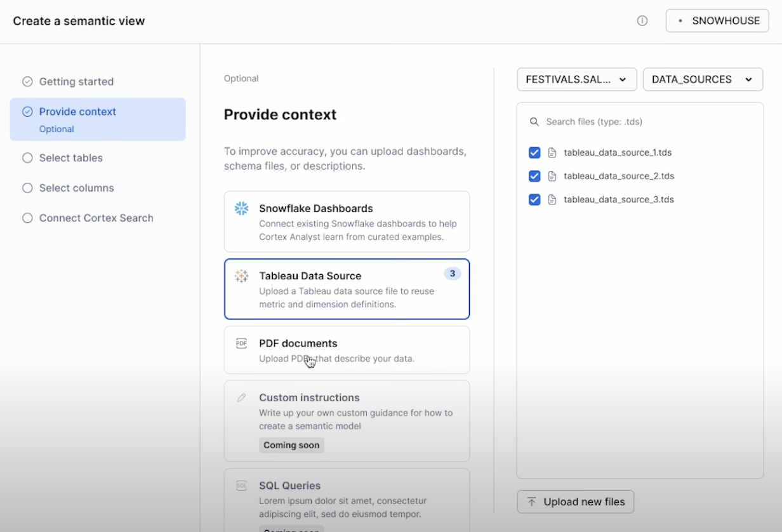Click file icon of tableau_data_source_2.tds
Screen dimensions: 782x532
pyautogui.click(x=552, y=176)
